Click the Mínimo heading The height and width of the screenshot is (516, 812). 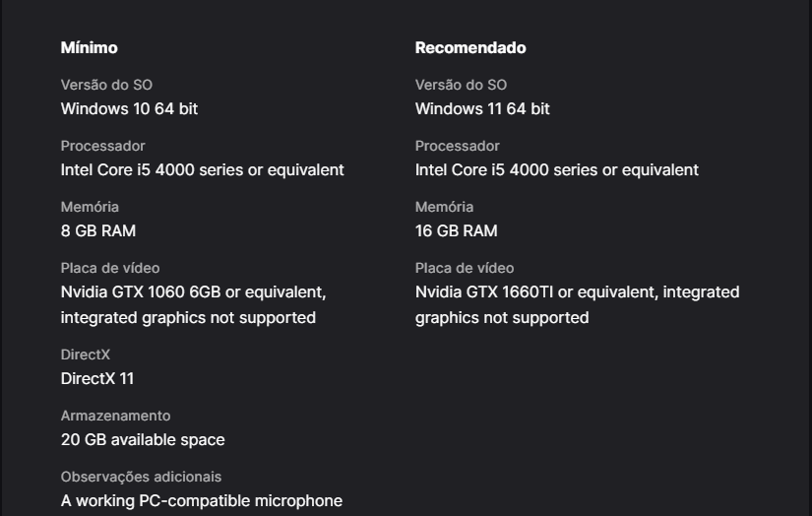89,47
